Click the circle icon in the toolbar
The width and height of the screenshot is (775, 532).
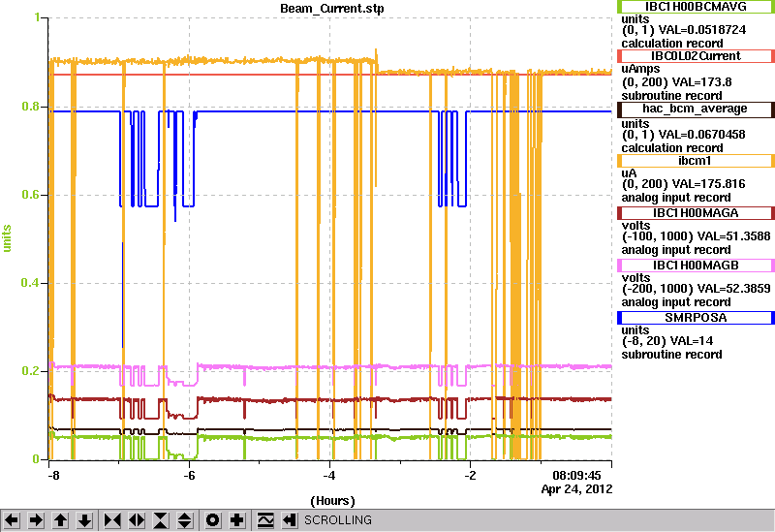213,520
